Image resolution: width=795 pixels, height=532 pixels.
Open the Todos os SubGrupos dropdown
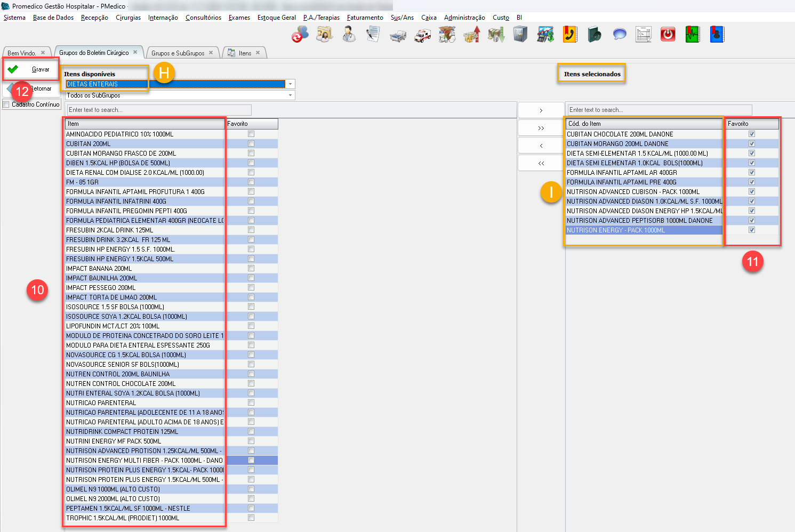point(290,95)
